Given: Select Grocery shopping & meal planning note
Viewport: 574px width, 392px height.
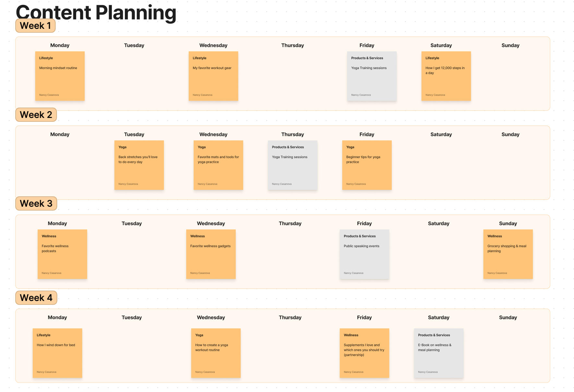Looking at the screenshot, I should [508, 254].
